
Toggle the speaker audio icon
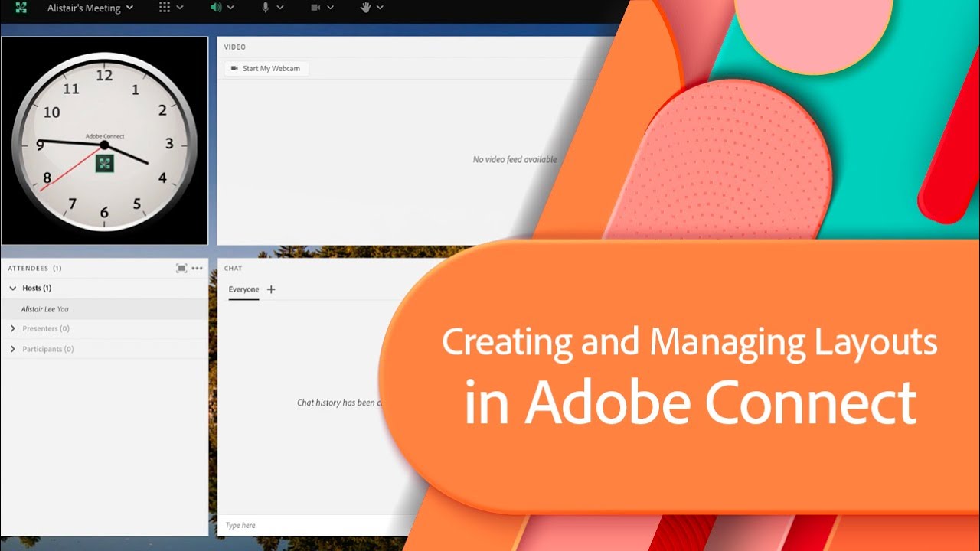[x=216, y=8]
